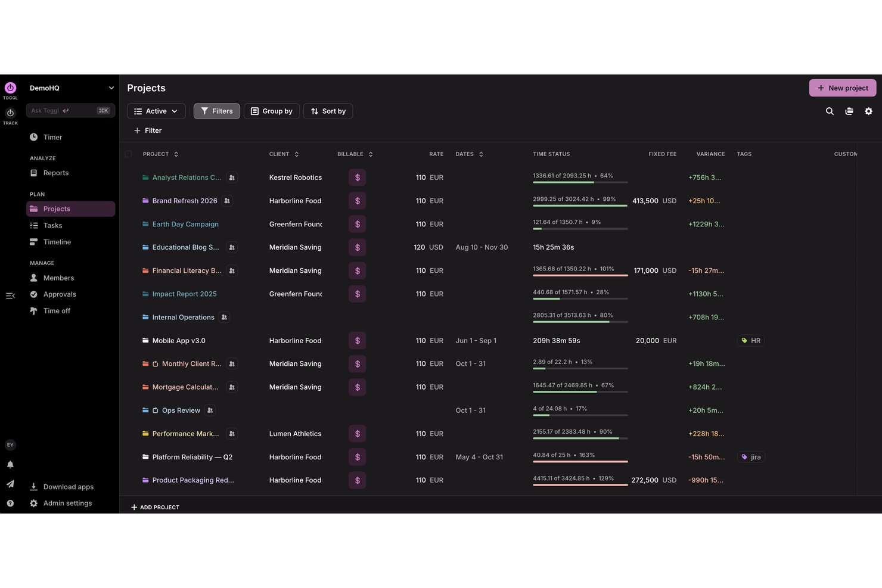Expand the DemoHQ workspace switcher
Screen dimensions: 882x588
coord(72,88)
